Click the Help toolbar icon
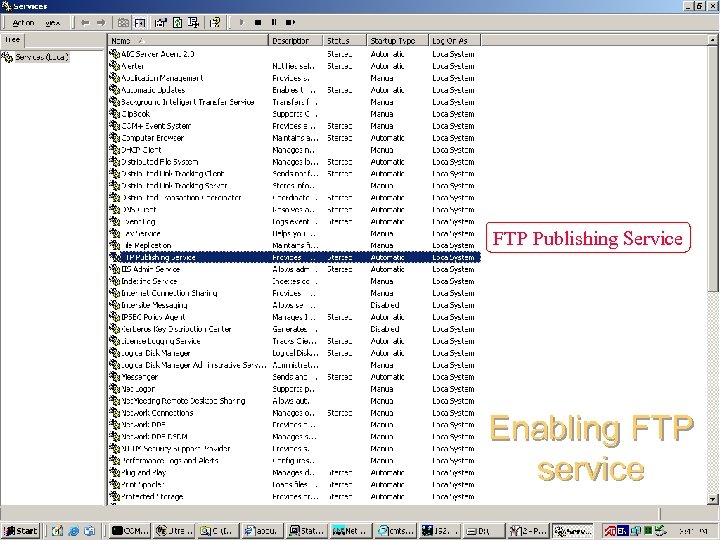 tap(214, 22)
